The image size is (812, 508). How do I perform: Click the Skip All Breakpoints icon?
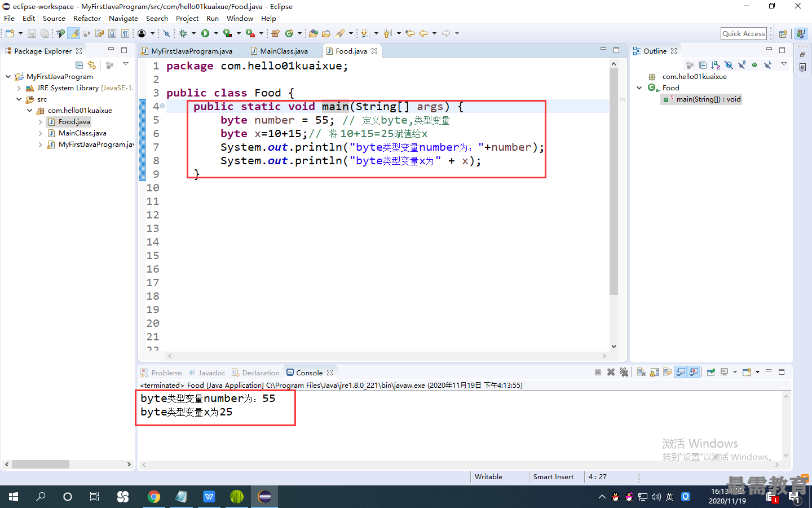tap(166, 33)
